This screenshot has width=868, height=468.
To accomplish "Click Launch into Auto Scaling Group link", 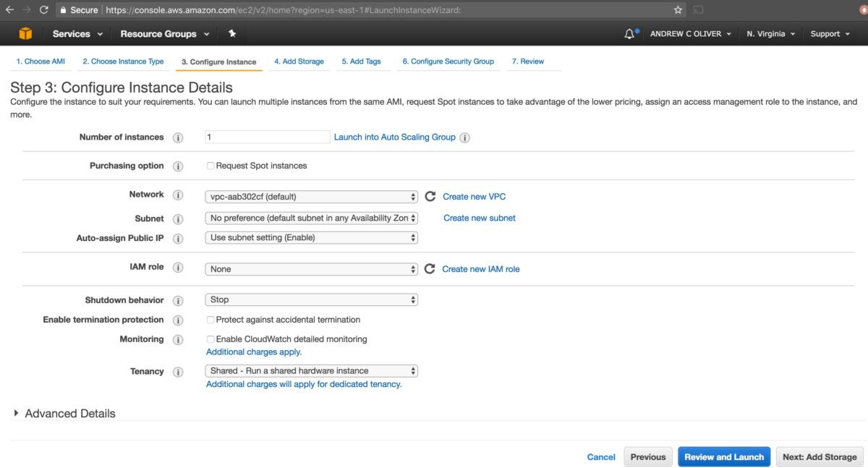I will tap(395, 137).
